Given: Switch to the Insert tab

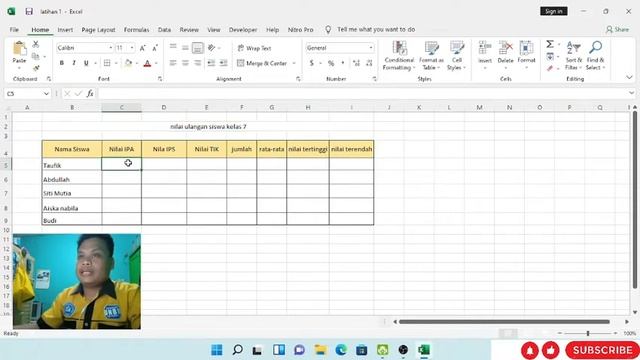Looking at the screenshot, I should 65,30.
